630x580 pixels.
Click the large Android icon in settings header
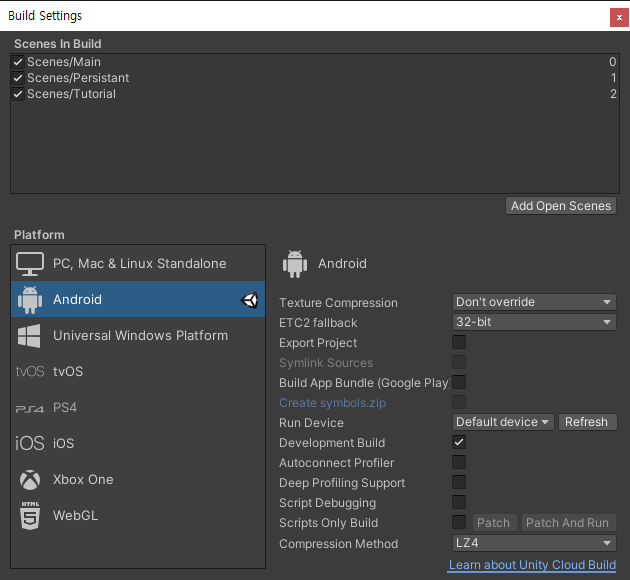click(295, 264)
